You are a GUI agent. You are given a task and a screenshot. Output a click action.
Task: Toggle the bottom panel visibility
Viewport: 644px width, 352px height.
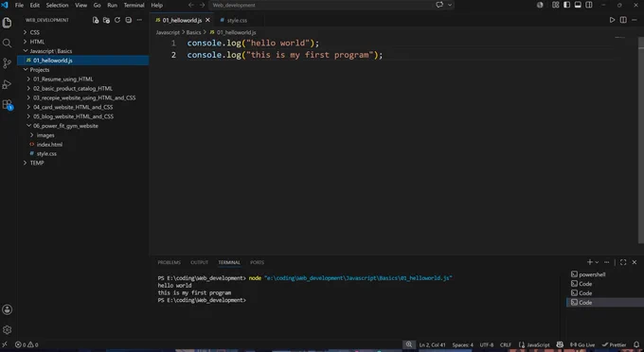coord(578,5)
